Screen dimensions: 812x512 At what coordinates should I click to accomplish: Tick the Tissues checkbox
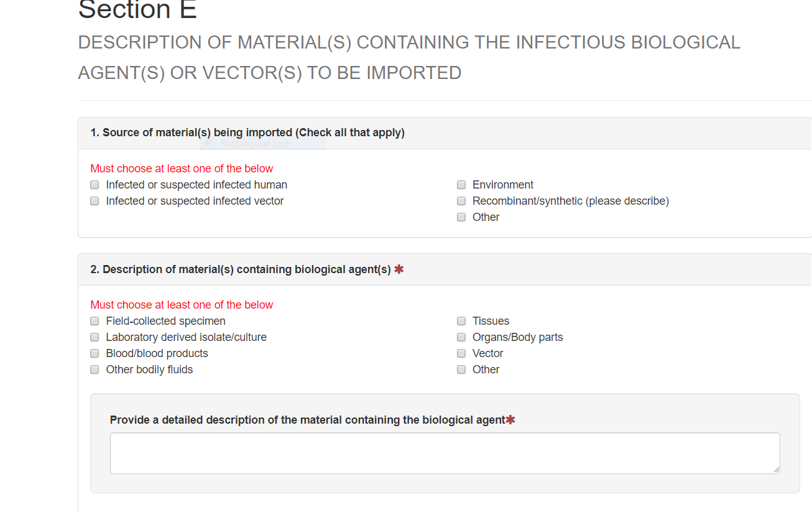point(461,321)
